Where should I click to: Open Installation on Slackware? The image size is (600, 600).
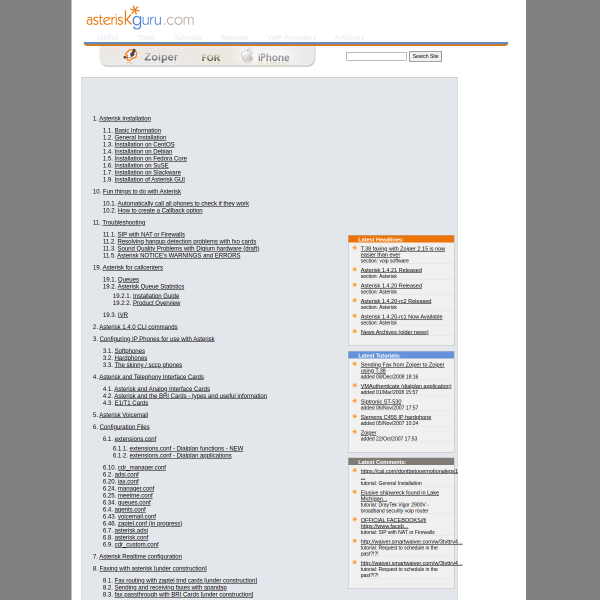pos(148,172)
